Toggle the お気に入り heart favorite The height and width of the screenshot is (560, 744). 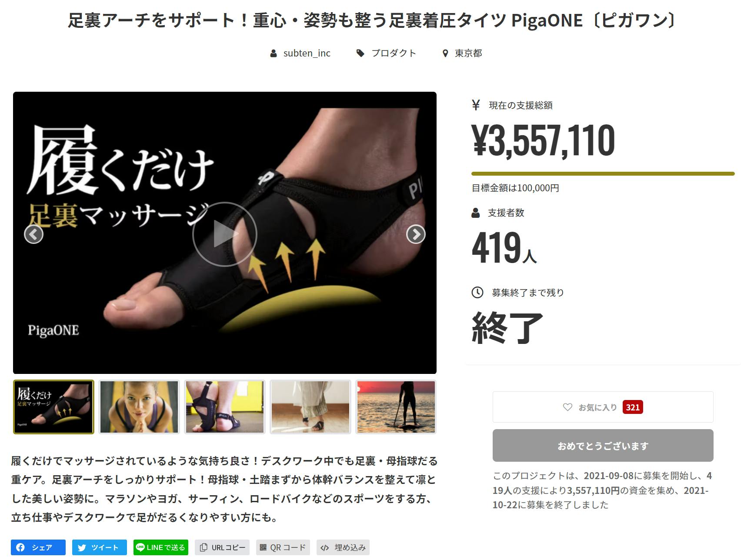(603, 407)
